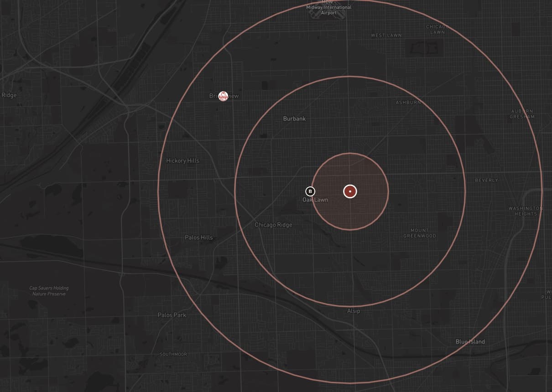
Task: Click the Auburn Gresham label
Action: 522,114
